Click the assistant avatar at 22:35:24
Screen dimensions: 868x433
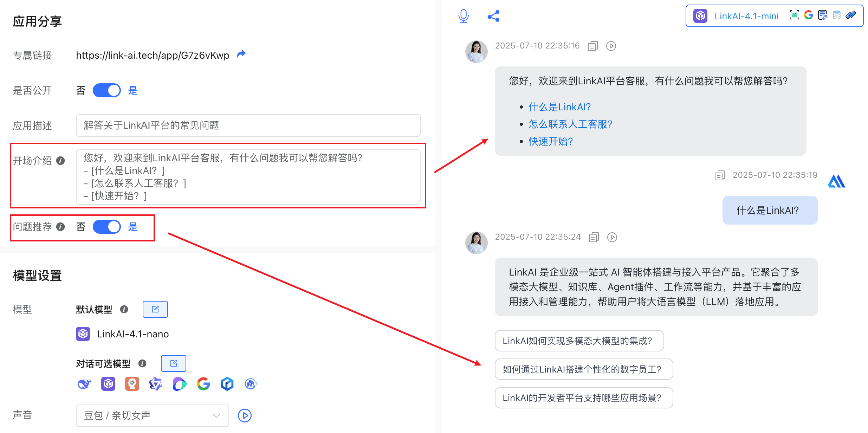click(477, 243)
